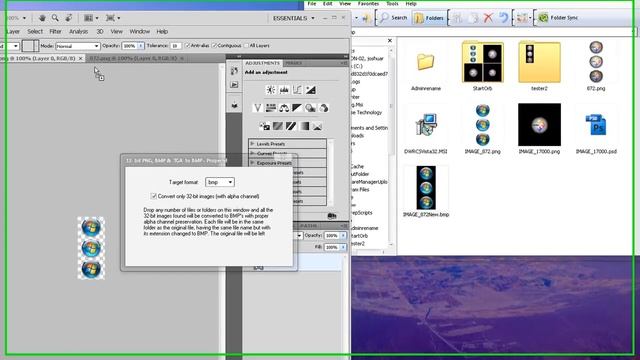Open Photoshop's Analysis menu
Viewport: 640px width, 360px height.
(78, 31)
